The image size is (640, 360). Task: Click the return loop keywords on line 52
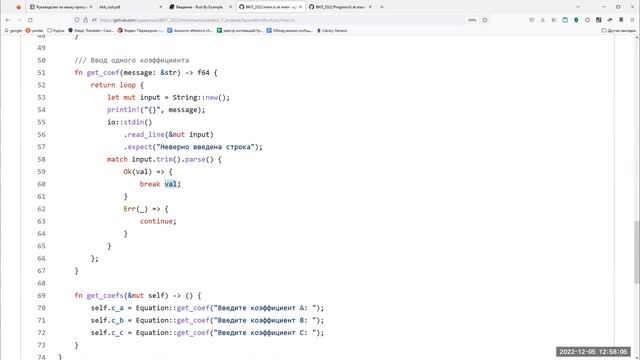(113, 85)
